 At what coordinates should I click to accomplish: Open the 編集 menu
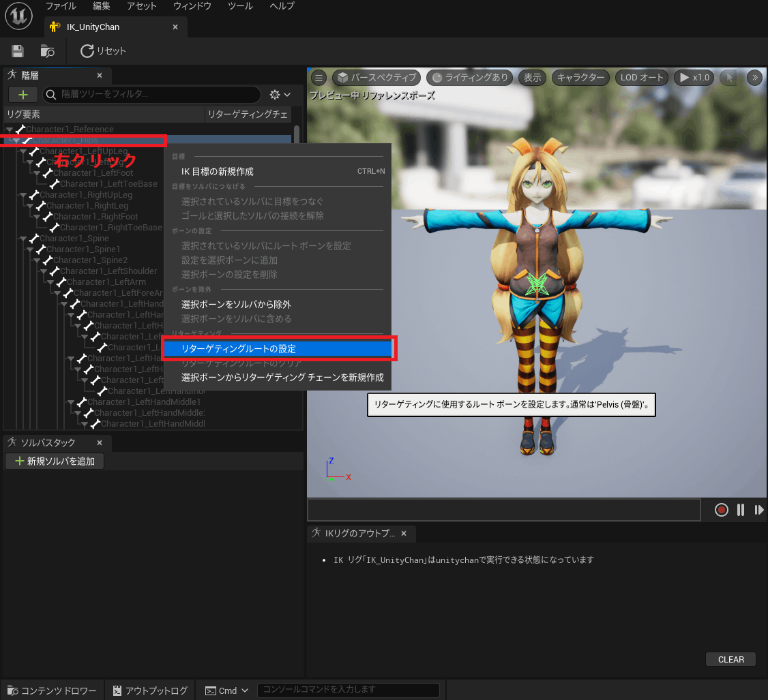tap(102, 6)
